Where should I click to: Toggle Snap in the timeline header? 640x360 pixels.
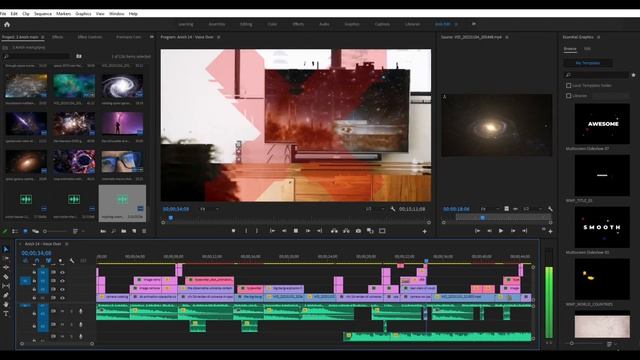(37, 260)
